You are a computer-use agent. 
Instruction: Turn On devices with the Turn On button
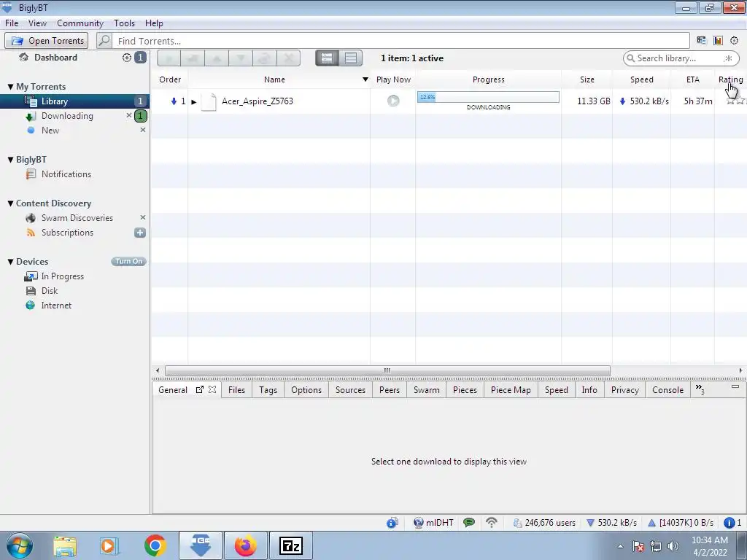click(x=128, y=262)
